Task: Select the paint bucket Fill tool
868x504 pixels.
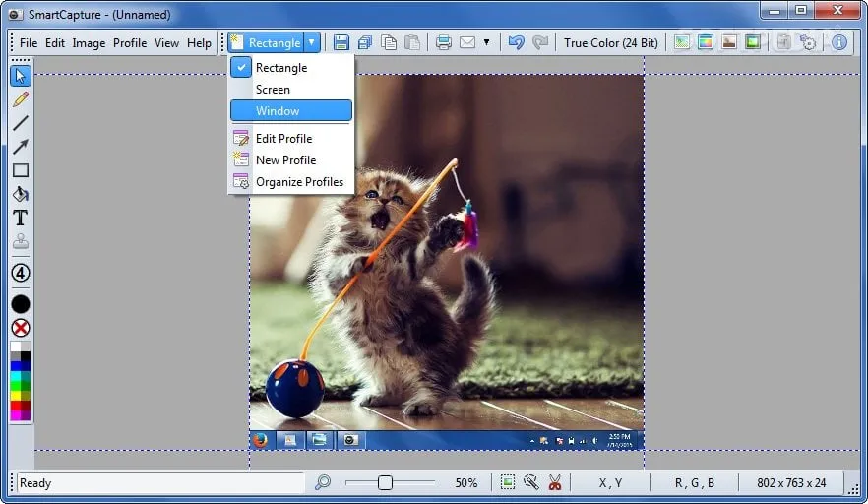Action: (x=21, y=194)
